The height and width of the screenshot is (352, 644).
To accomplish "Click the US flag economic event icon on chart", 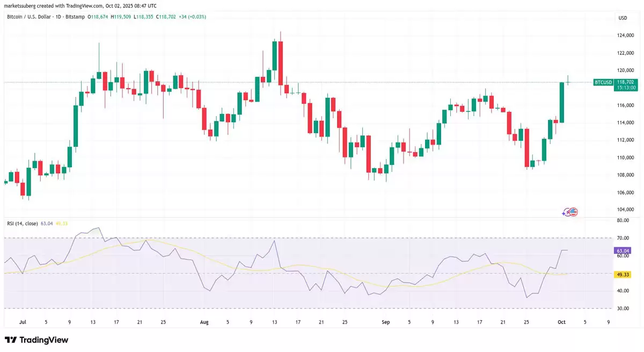I will click(573, 212).
